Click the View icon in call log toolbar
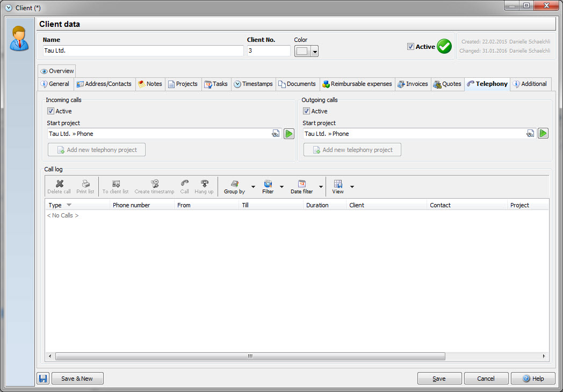The width and height of the screenshot is (563, 392). point(338,184)
